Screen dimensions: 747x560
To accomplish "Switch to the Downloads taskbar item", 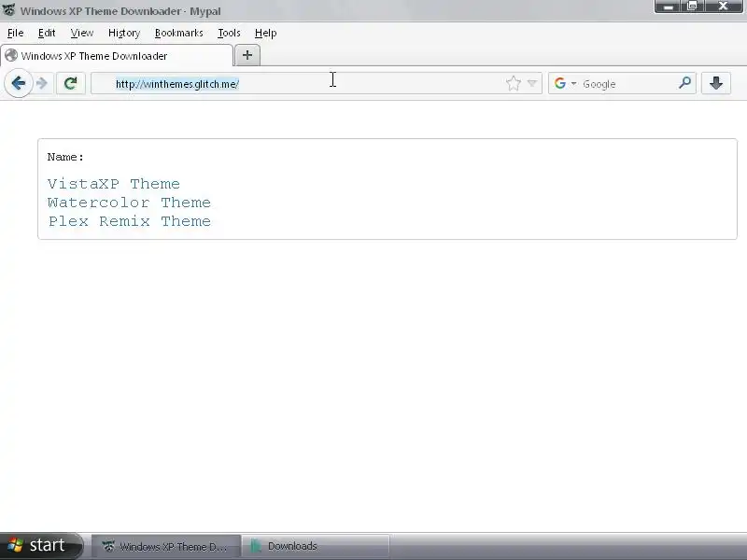I will pos(316,546).
